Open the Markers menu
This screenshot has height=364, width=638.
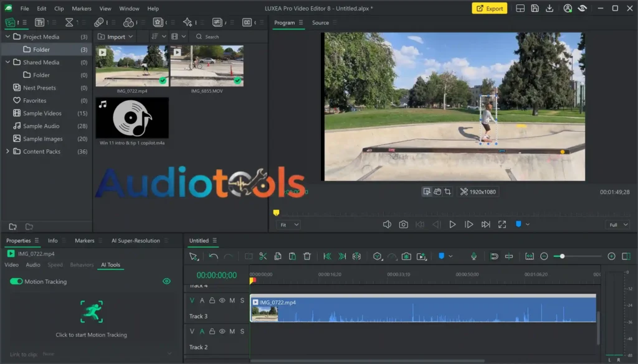[x=82, y=9]
